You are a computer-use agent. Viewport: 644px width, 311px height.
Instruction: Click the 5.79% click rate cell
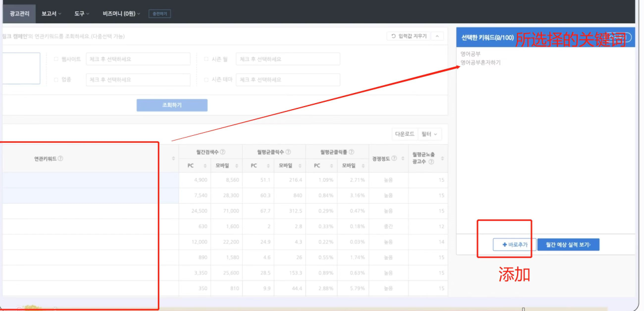tap(353, 288)
